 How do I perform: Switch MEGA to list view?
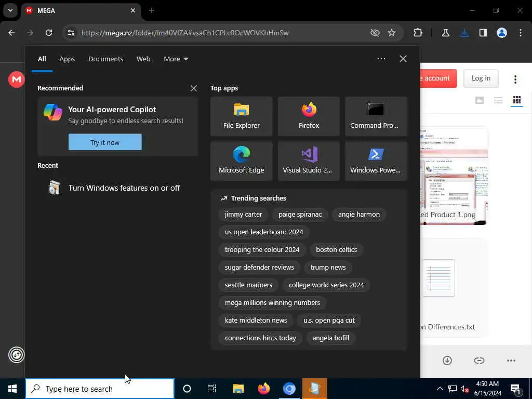[x=498, y=100]
